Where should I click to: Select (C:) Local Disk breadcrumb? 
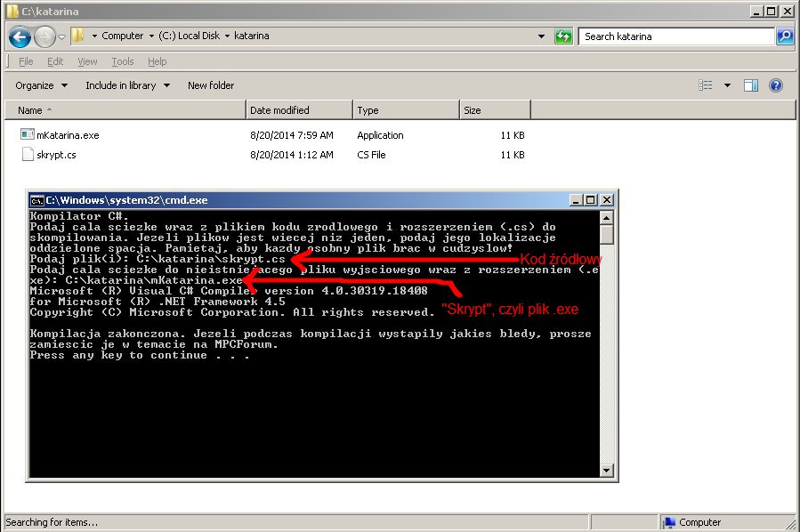[189, 36]
